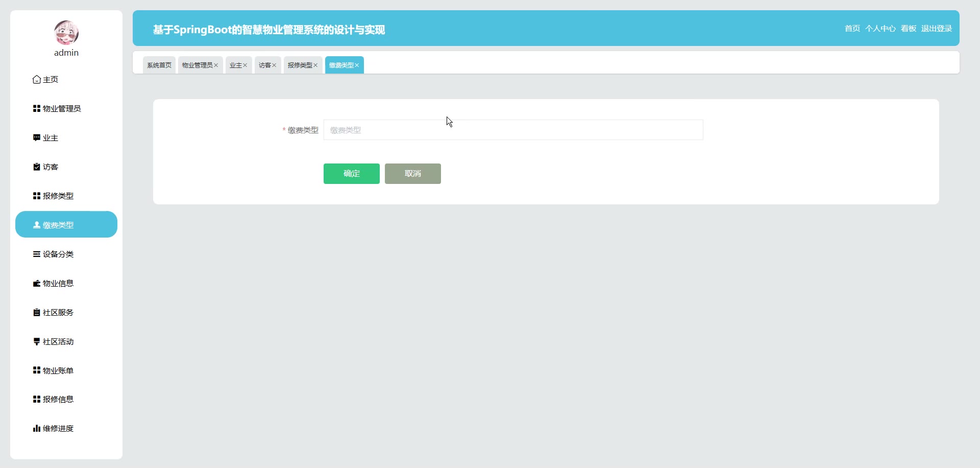Screen dimensions: 980x468
Task: Click the system title 基于SpringBoot的智慧物业管理系统的设计与实现
Action: (269, 30)
